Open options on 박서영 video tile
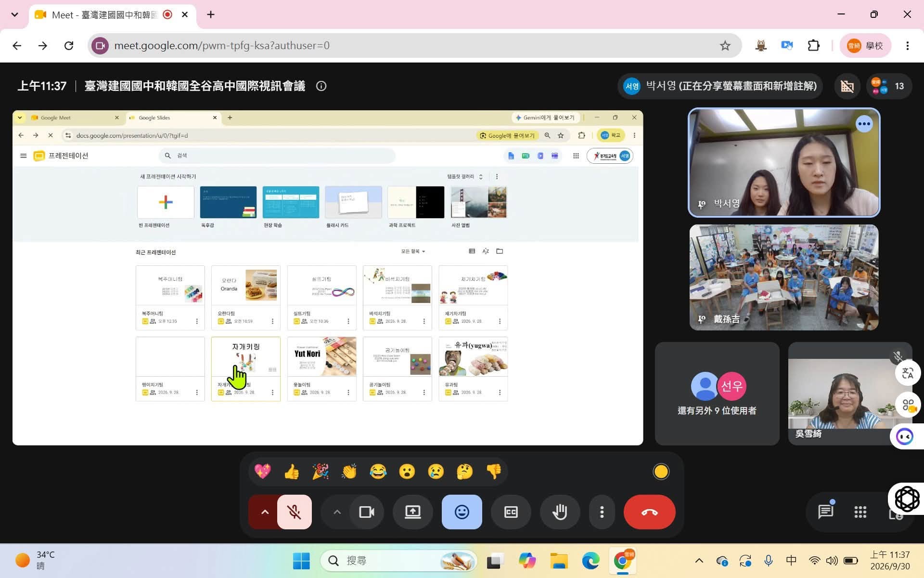This screenshot has height=578, width=924. click(x=864, y=124)
